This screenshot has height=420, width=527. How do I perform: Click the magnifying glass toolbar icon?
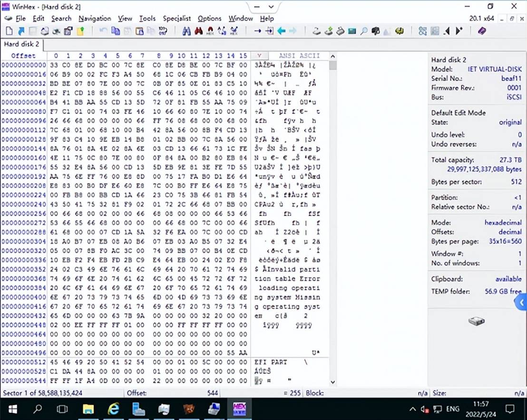coord(363,31)
